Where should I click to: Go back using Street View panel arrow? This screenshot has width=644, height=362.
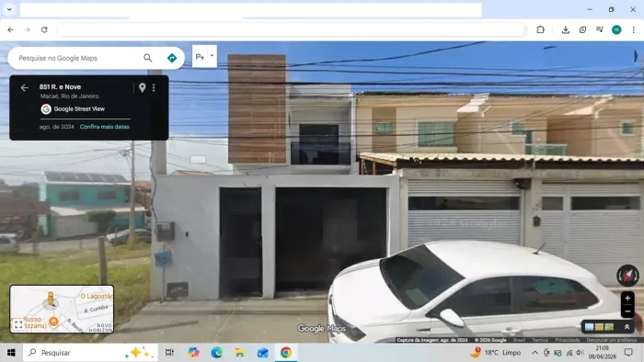click(x=25, y=87)
